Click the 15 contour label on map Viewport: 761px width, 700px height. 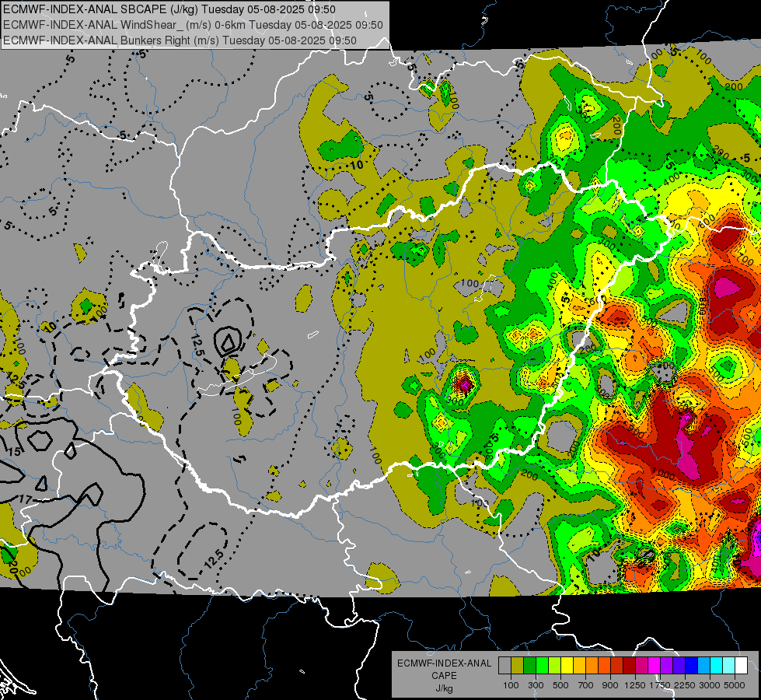[x=14, y=452]
